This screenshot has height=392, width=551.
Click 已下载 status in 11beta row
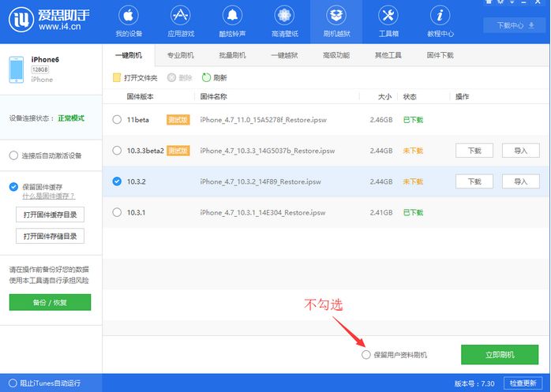[x=414, y=120]
